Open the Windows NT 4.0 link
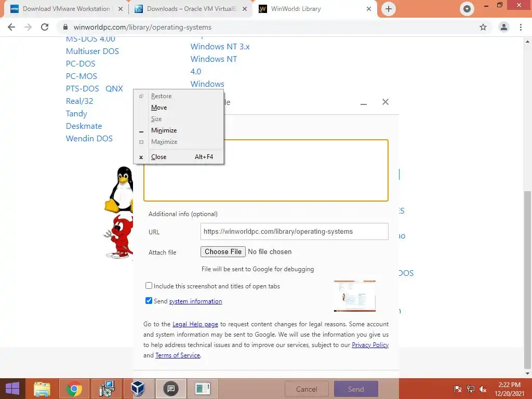Screen dimensions: 532x399 click(x=214, y=65)
